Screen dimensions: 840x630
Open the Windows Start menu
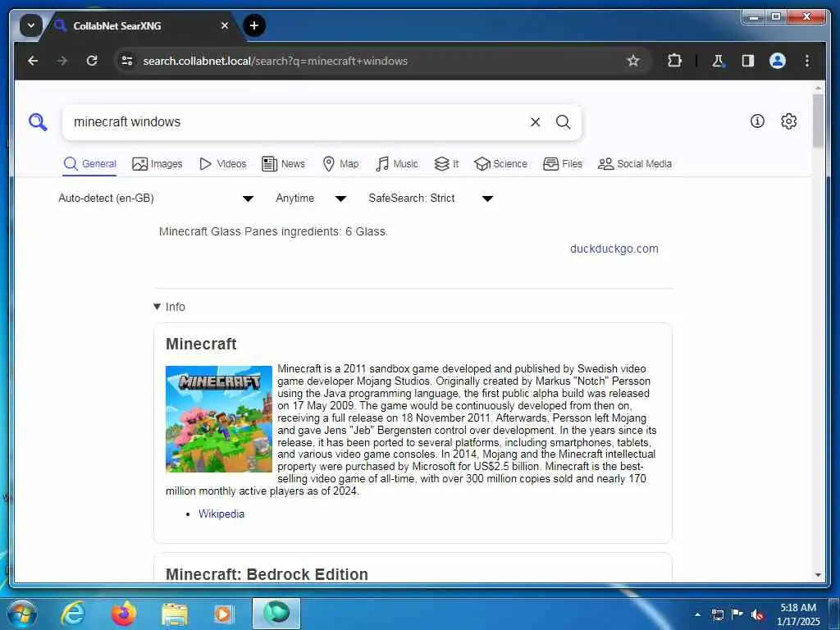22,614
